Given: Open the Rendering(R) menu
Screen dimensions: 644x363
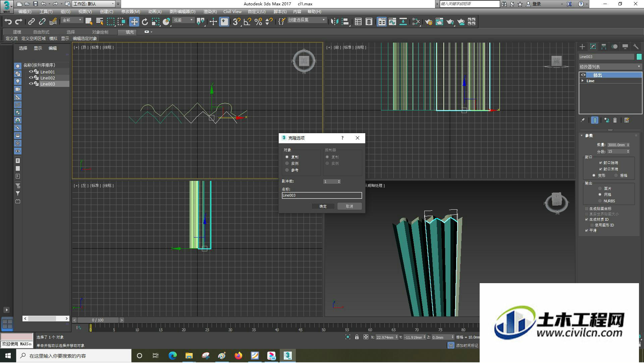Looking at the screenshot, I should (x=210, y=12).
